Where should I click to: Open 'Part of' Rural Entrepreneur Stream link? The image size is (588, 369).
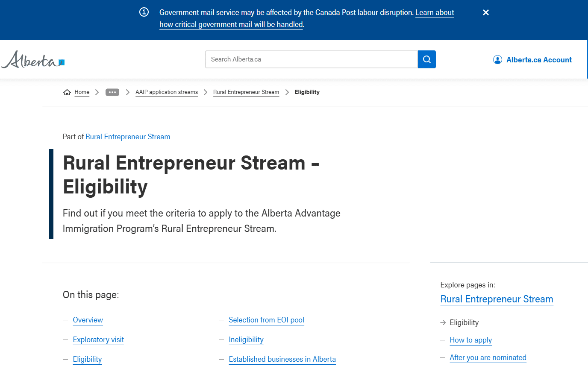tap(128, 137)
